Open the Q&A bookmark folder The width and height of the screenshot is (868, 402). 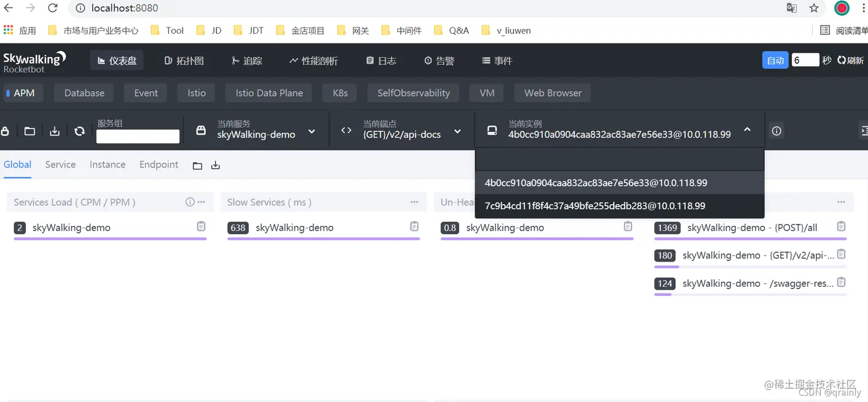click(x=451, y=30)
